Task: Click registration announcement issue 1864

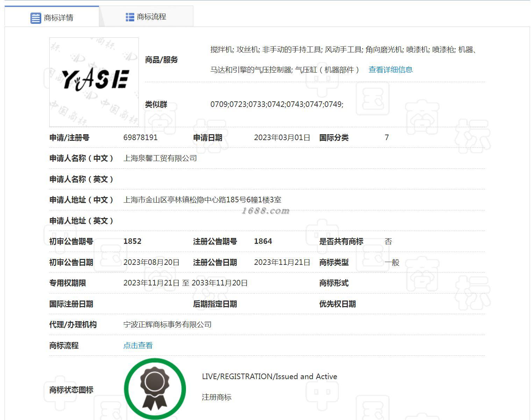Action: (x=263, y=241)
